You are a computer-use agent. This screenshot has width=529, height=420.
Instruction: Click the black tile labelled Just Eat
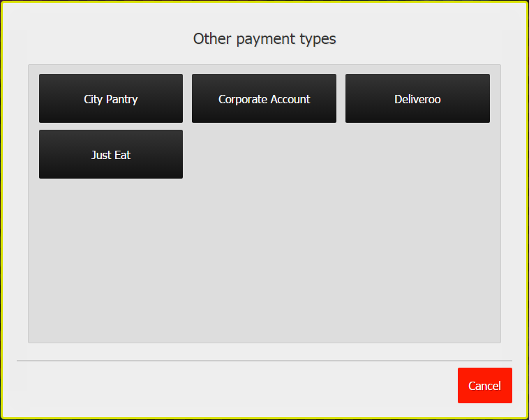click(111, 154)
